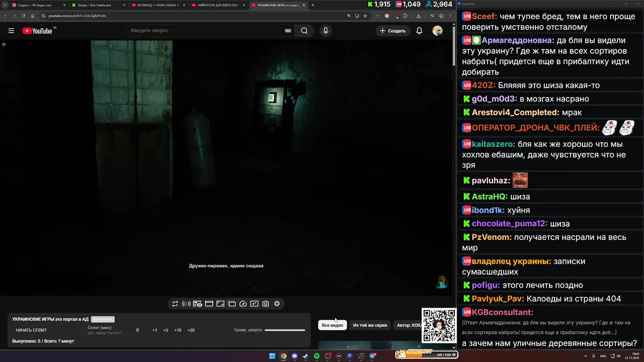This screenshot has width=644, height=362.
Task: Open the zoom magnifier icon in address bar
Action: pyautogui.click(x=349, y=16)
